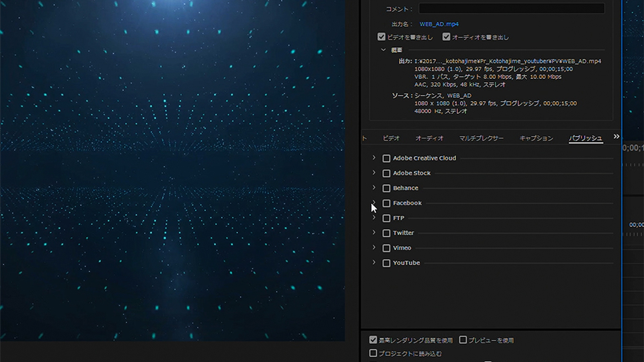Screen dimensions: 644x362
Task: Expand the Vimeo publish settings
Action: point(374,247)
